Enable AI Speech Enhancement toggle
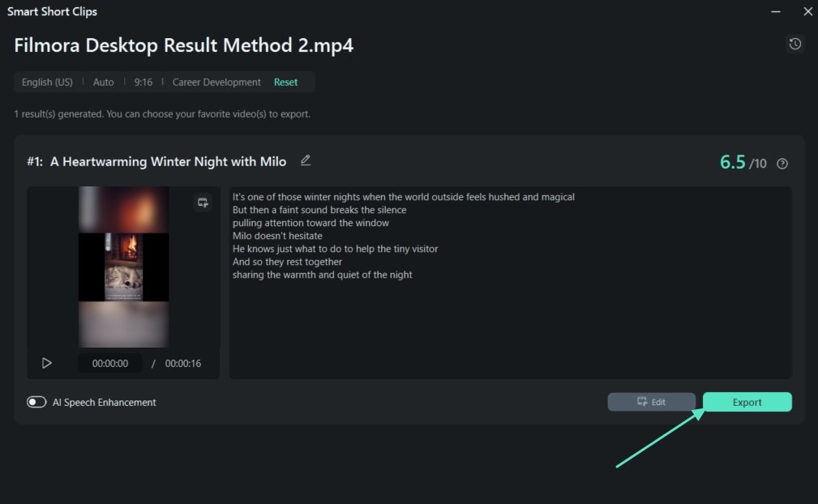 click(x=36, y=402)
